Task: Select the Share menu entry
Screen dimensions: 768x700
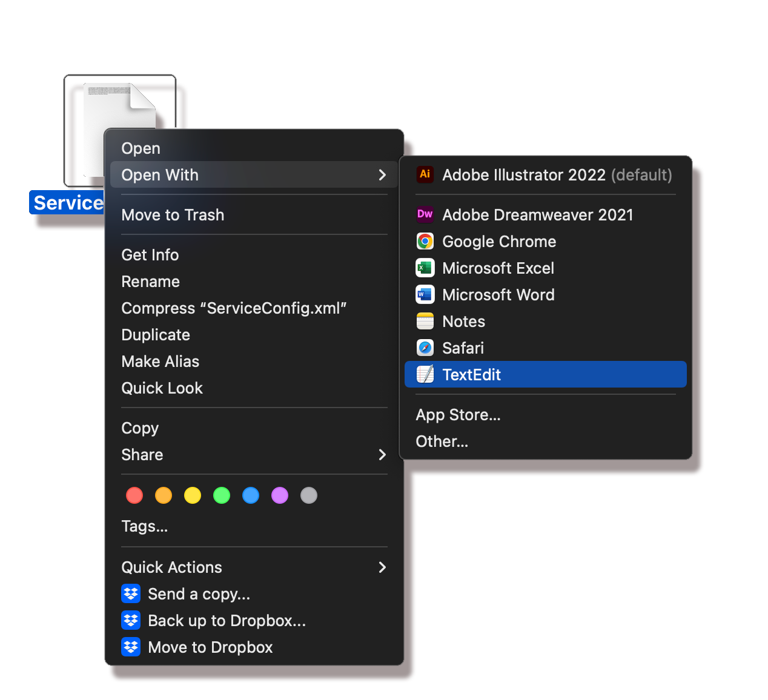Action: tap(254, 455)
